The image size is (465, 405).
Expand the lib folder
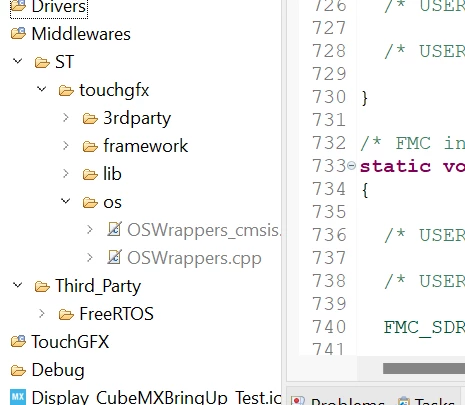click(66, 173)
